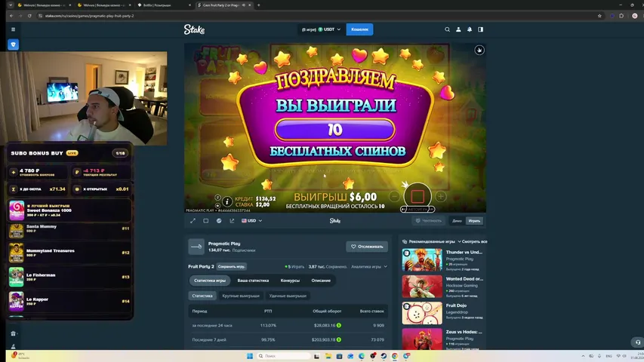Click the hand pointer icon on game
The width and height of the screenshot is (644, 362).
pyautogui.click(x=479, y=50)
